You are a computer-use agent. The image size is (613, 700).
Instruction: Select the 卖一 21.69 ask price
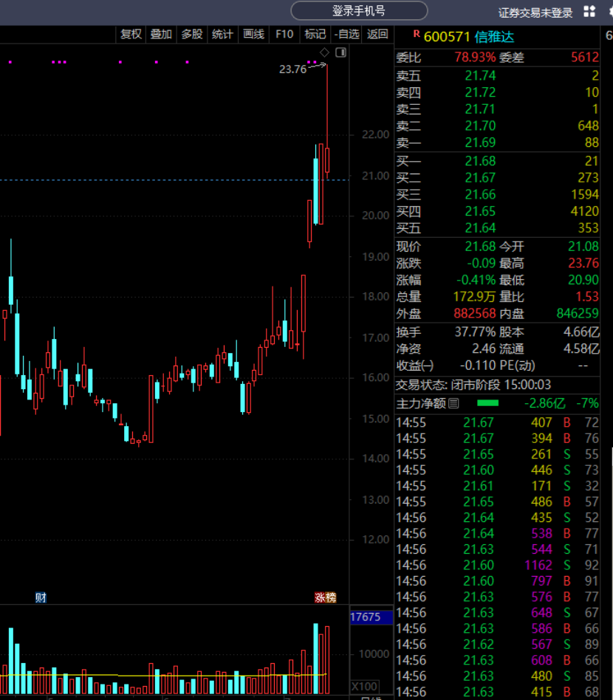480,143
